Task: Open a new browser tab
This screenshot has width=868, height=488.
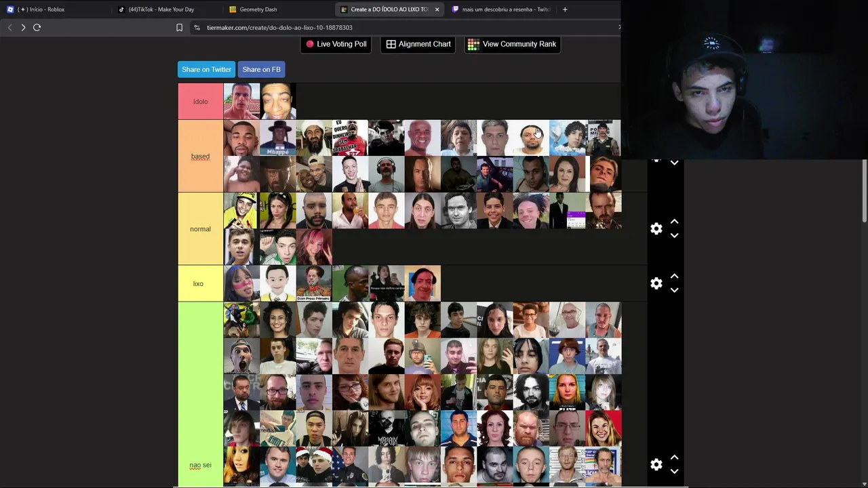Action: coord(564,9)
